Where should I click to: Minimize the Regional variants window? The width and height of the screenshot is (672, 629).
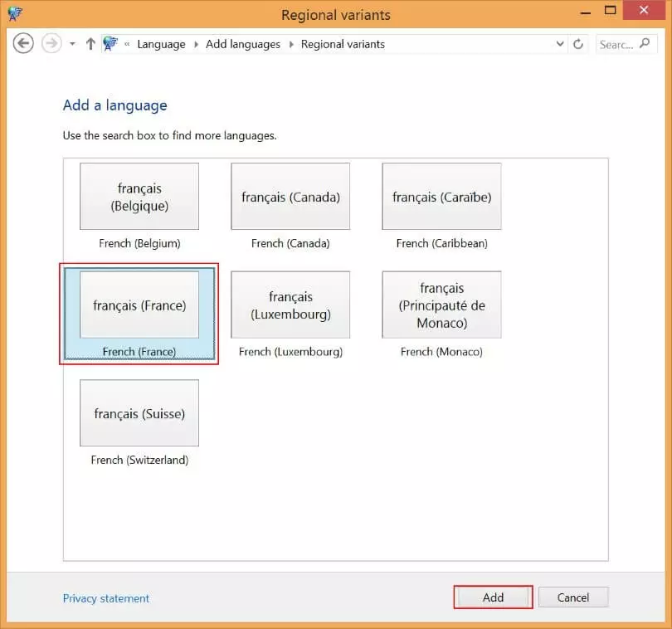(x=586, y=12)
